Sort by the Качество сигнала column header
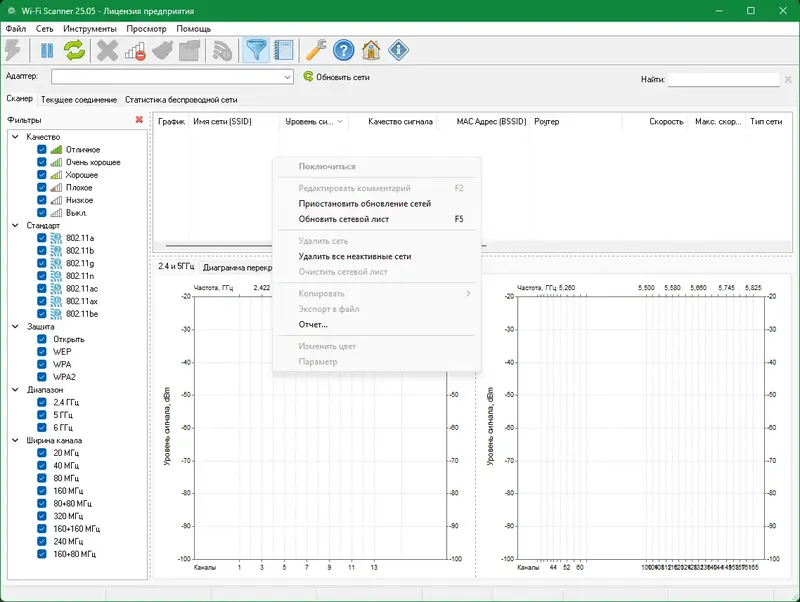Screen dimensions: 800x602 (x=392, y=121)
